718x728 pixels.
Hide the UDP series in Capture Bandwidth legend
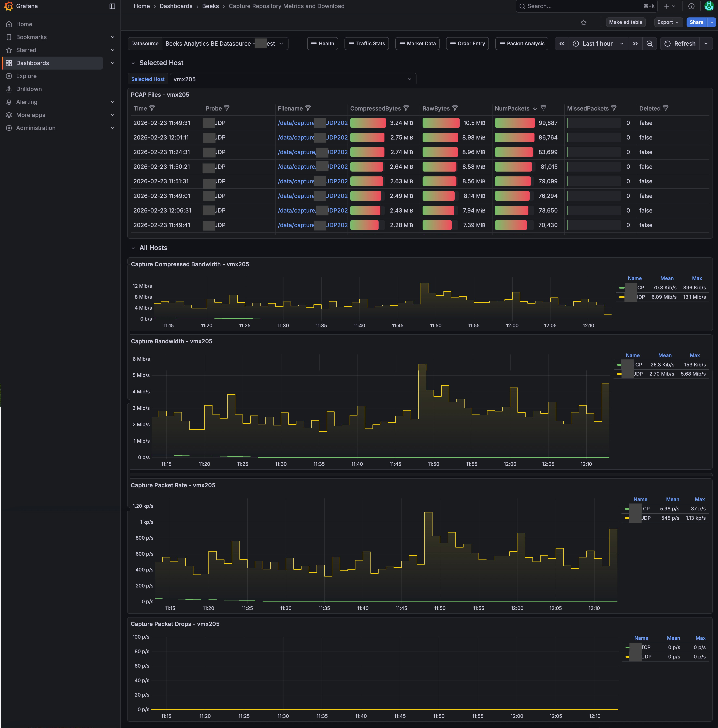click(x=637, y=374)
